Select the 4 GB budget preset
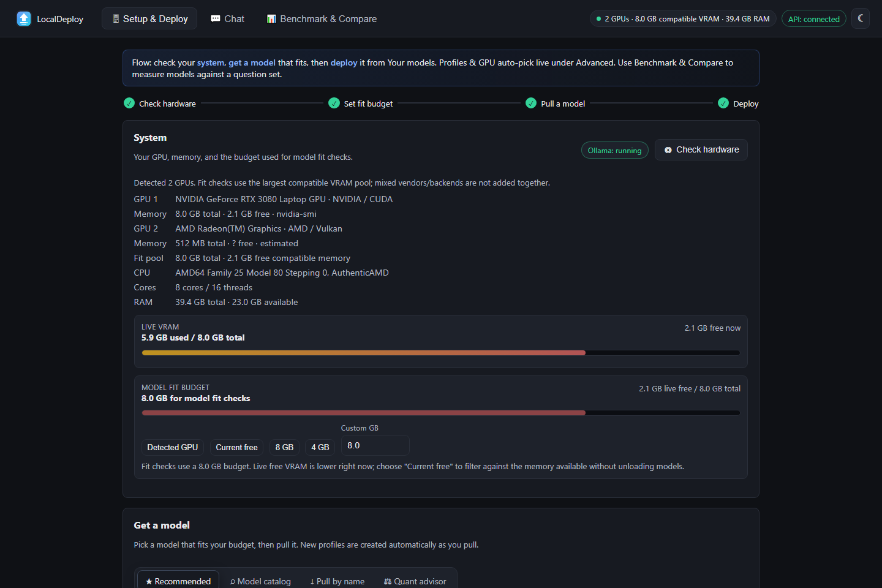Viewport: 882px width, 588px height. (x=320, y=448)
